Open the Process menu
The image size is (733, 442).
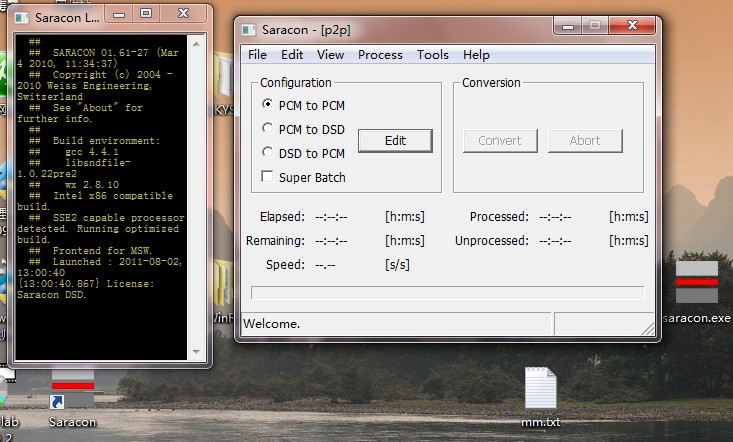coord(380,55)
